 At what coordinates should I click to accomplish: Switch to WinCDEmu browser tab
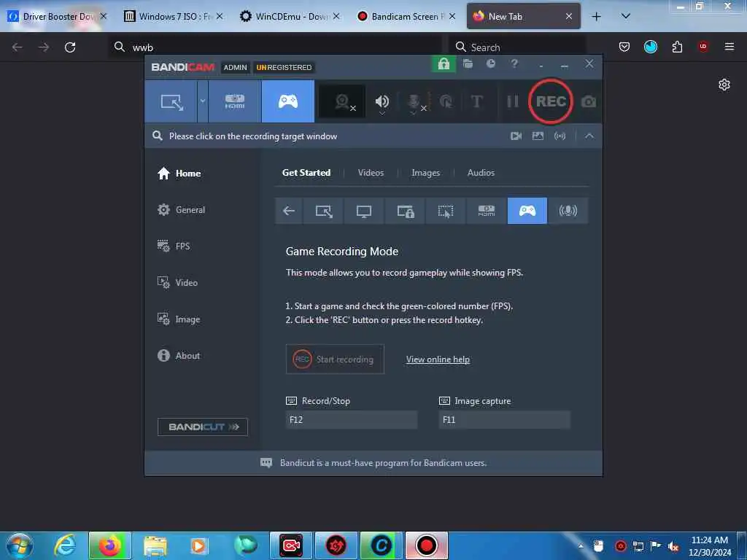point(290,16)
